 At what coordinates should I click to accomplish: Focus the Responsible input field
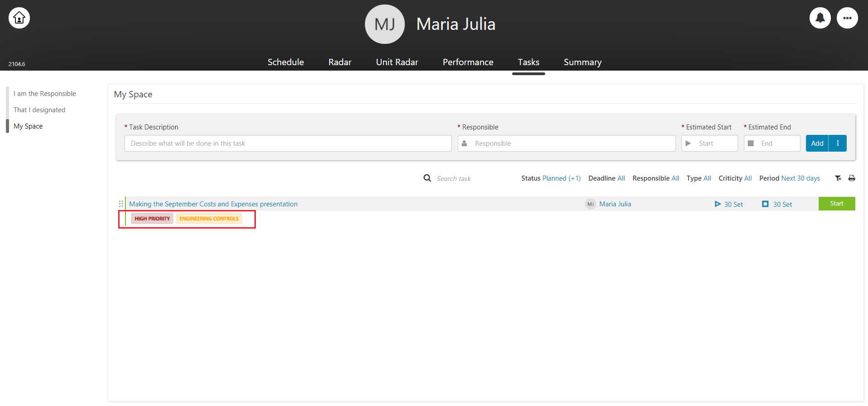pos(566,143)
